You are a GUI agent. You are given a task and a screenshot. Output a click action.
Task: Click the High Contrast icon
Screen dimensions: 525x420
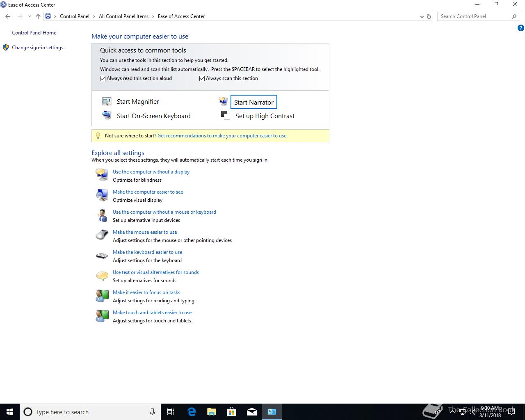[x=225, y=115]
